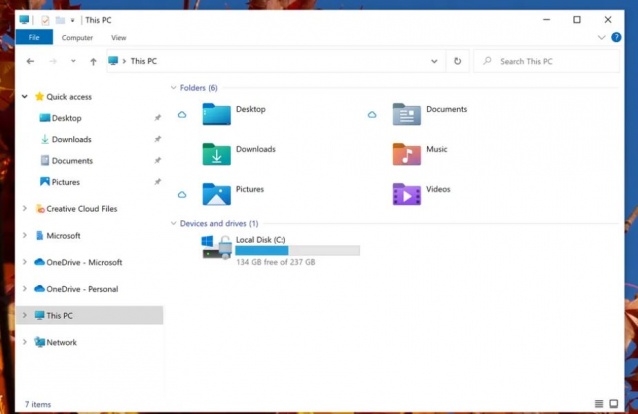
Task: Open the Music folder icon
Action: point(406,154)
